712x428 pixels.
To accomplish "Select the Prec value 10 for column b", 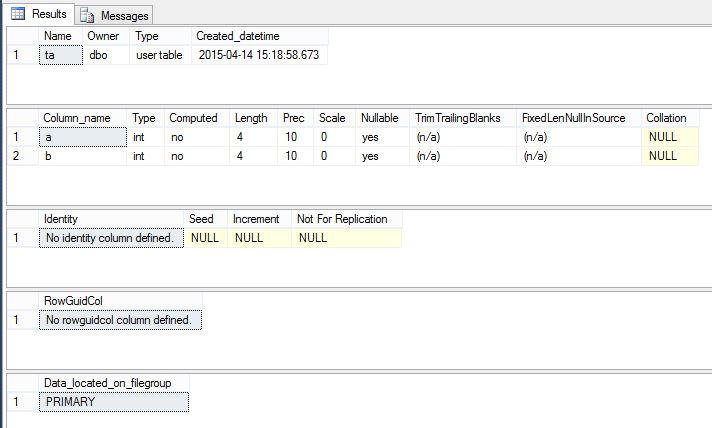I will (x=296, y=156).
